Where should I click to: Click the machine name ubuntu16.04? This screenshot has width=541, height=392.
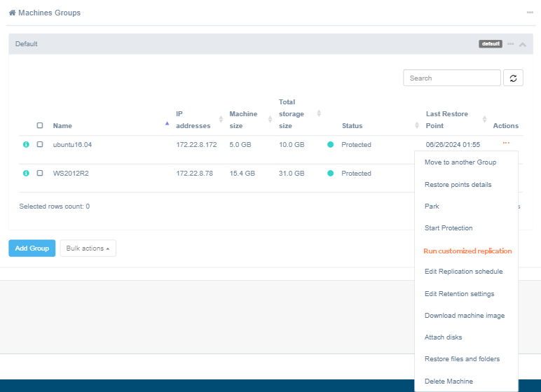point(72,145)
